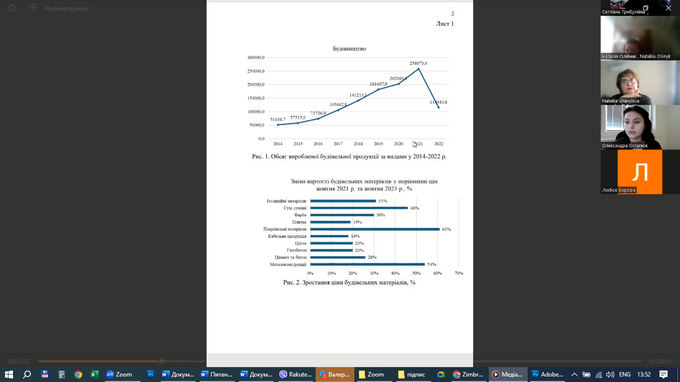The width and height of the screenshot is (680, 382).
Task: Click the volume speaker tray icon
Action: coord(610,375)
